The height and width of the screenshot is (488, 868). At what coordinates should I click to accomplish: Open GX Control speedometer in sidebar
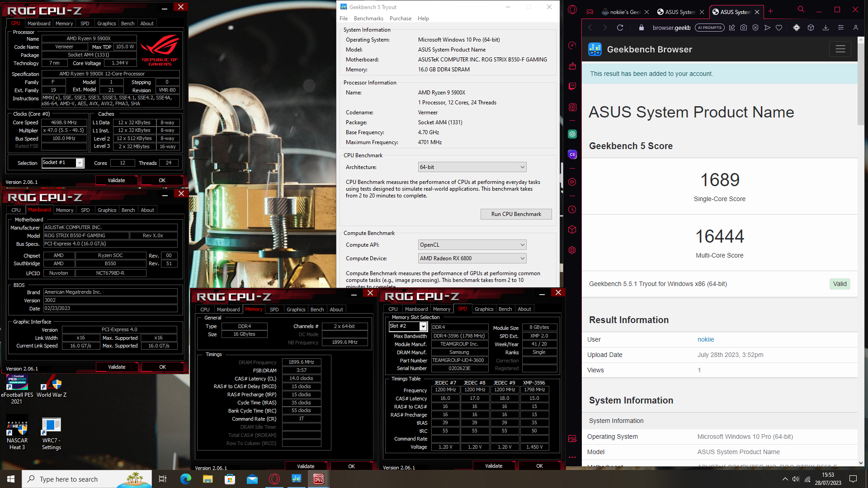572,45
